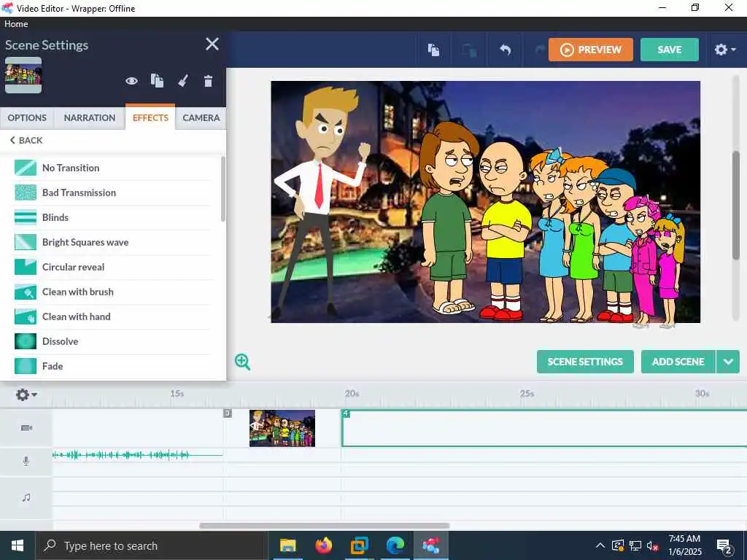Click the taskbar search box
This screenshot has width=747, height=560.
150,545
